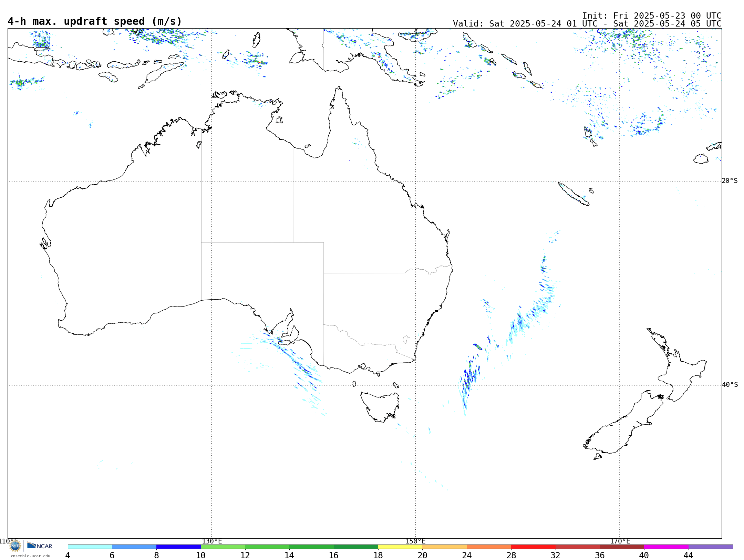
Task: Click the green 14-16 colorbar swatch
Action: 312,547
